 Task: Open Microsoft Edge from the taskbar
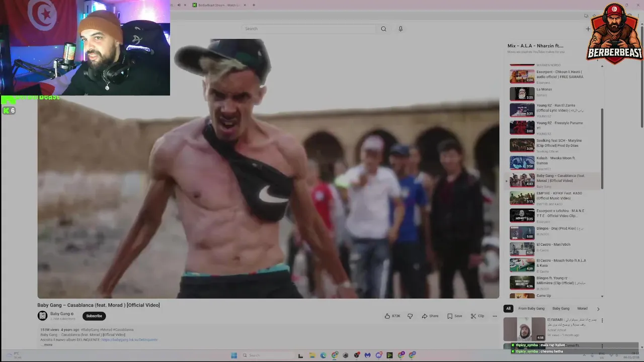(x=323, y=355)
